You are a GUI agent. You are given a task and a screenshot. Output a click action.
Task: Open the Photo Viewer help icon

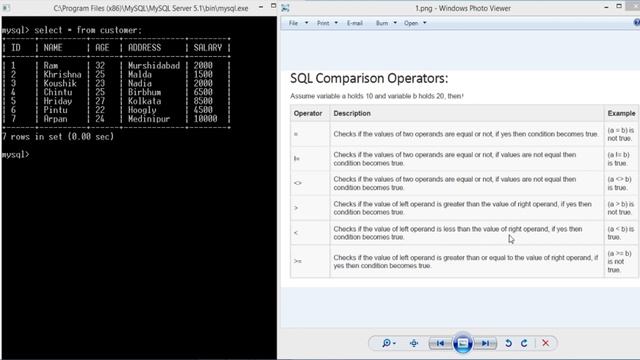point(637,23)
